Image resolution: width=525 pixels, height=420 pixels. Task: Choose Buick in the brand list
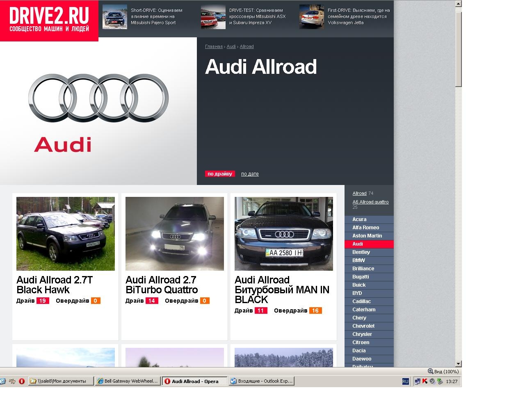[369, 285]
